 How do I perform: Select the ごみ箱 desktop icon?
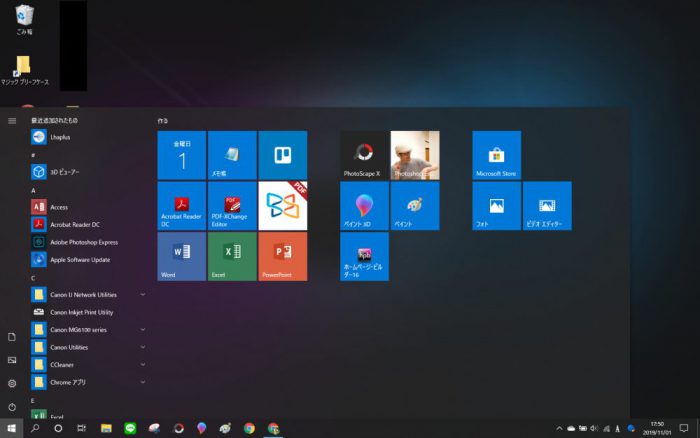(x=24, y=19)
